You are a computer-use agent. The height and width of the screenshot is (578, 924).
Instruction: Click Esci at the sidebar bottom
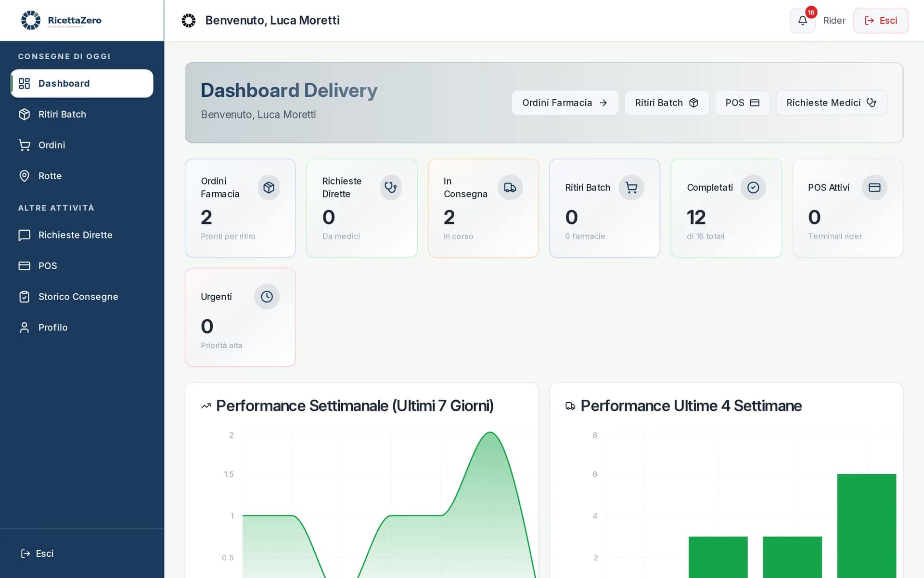[38, 553]
